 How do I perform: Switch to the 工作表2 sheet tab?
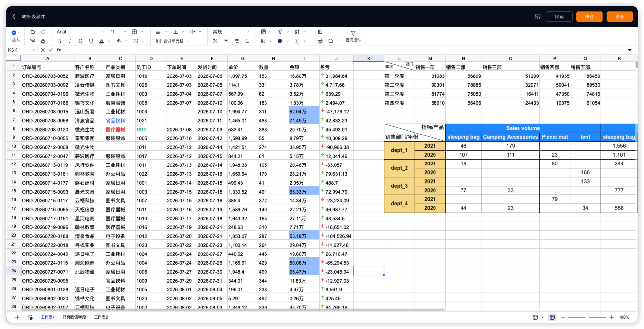coord(101,317)
